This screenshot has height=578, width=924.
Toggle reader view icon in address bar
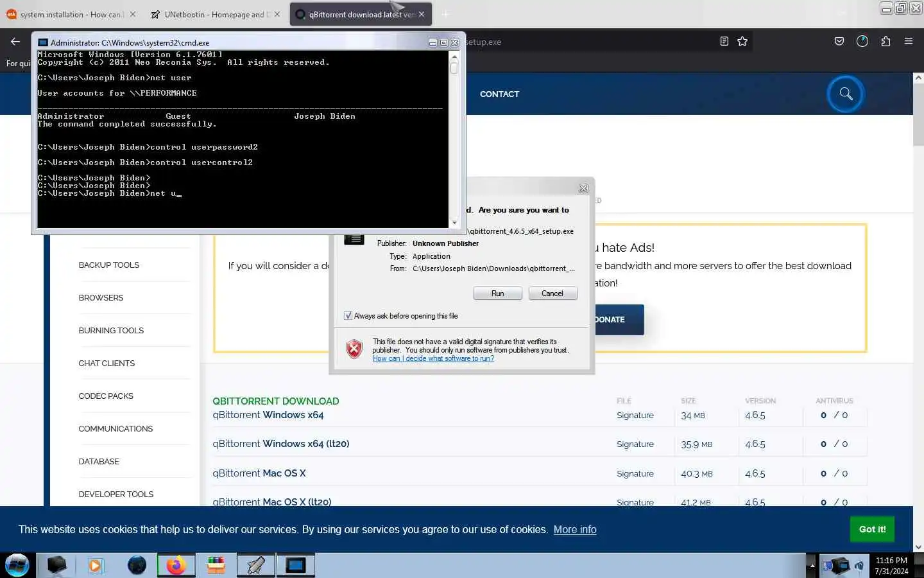724,41
